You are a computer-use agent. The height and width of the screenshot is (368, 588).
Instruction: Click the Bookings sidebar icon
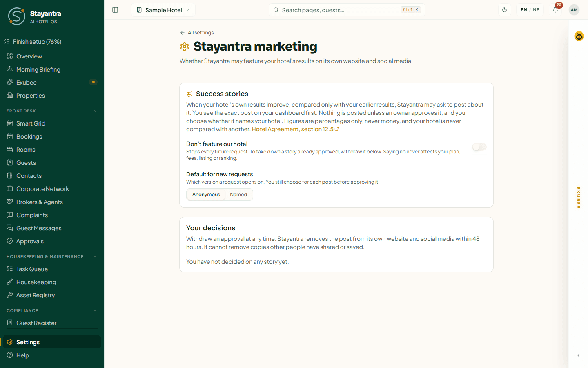10,136
